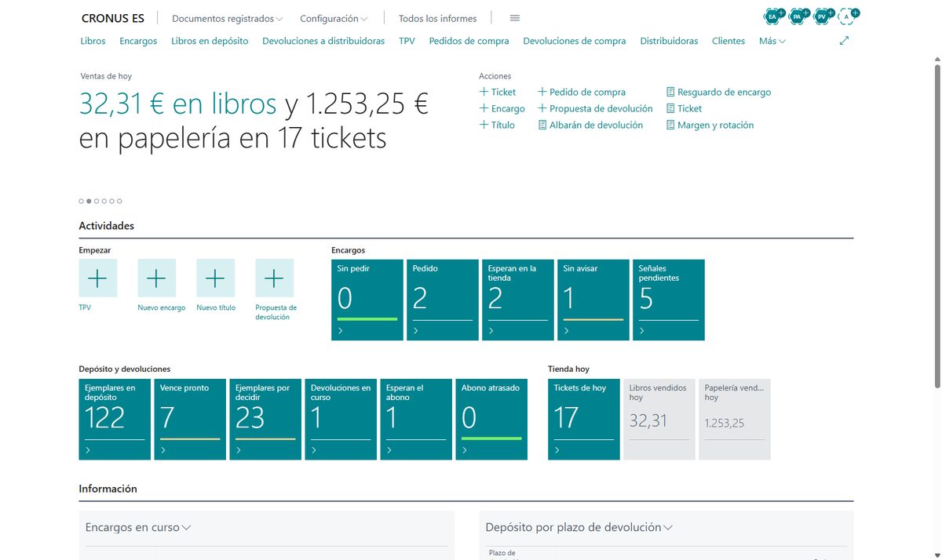
Task: Select the sixth headline carousel dot
Action: point(119,201)
